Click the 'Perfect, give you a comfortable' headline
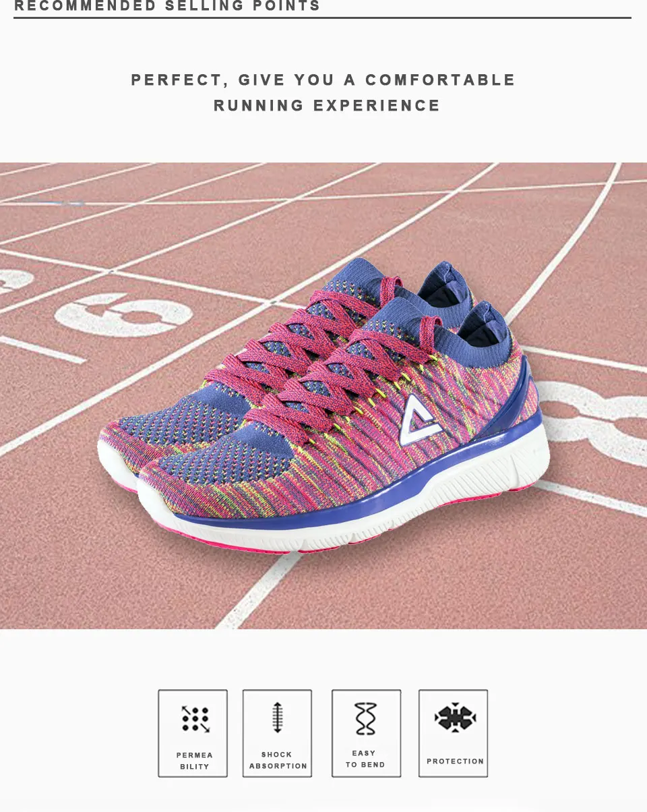Image resolution: width=647 pixels, height=812 pixels. click(323, 80)
